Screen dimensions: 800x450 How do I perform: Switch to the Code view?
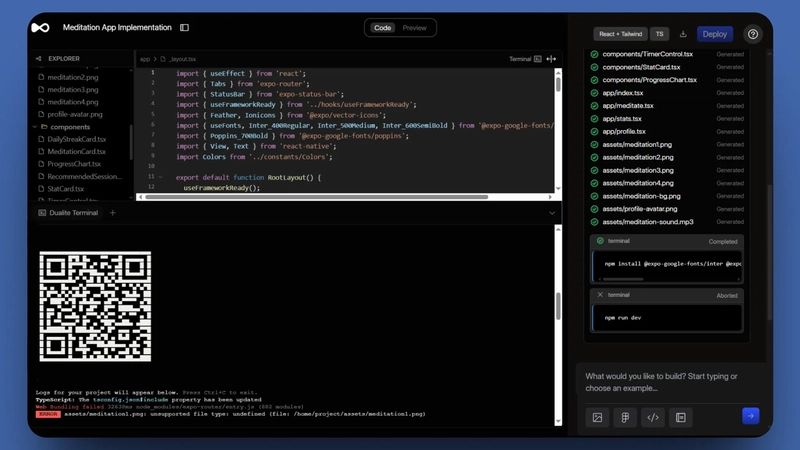click(x=382, y=28)
